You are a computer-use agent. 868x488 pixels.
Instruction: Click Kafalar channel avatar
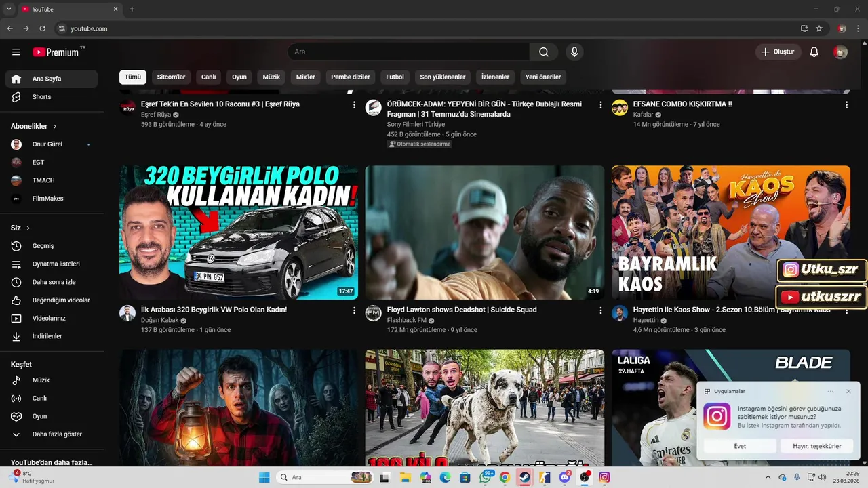[620, 108]
